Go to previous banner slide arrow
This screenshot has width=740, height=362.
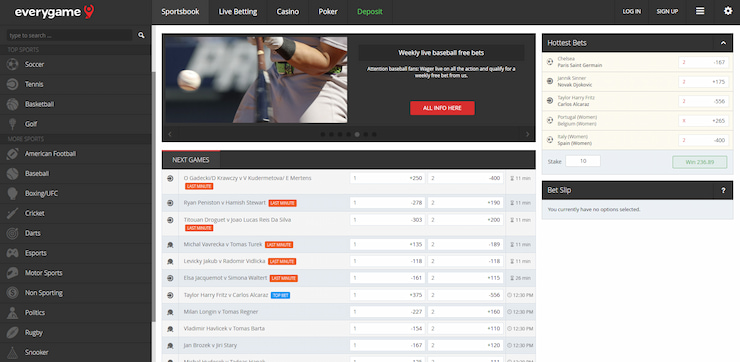170,134
